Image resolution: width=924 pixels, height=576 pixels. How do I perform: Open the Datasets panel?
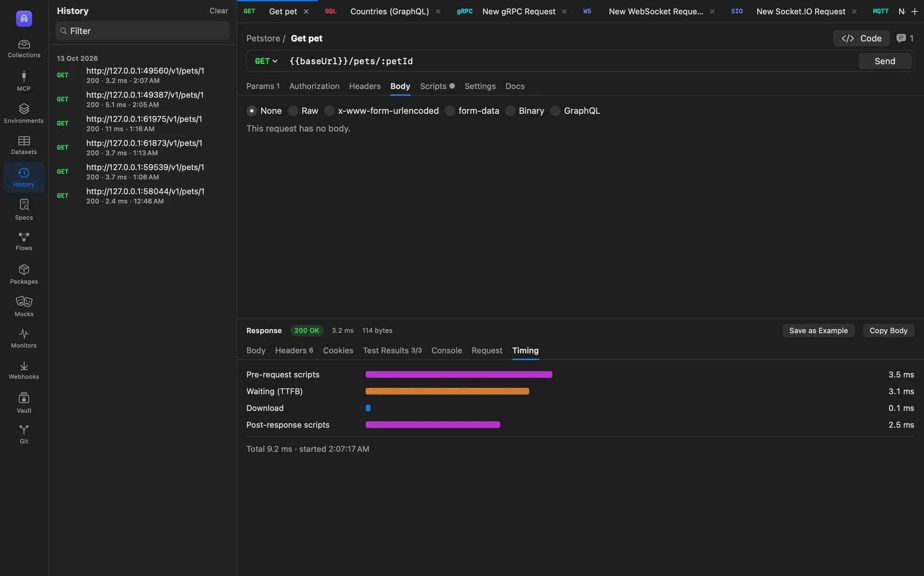[x=24, y=145]
